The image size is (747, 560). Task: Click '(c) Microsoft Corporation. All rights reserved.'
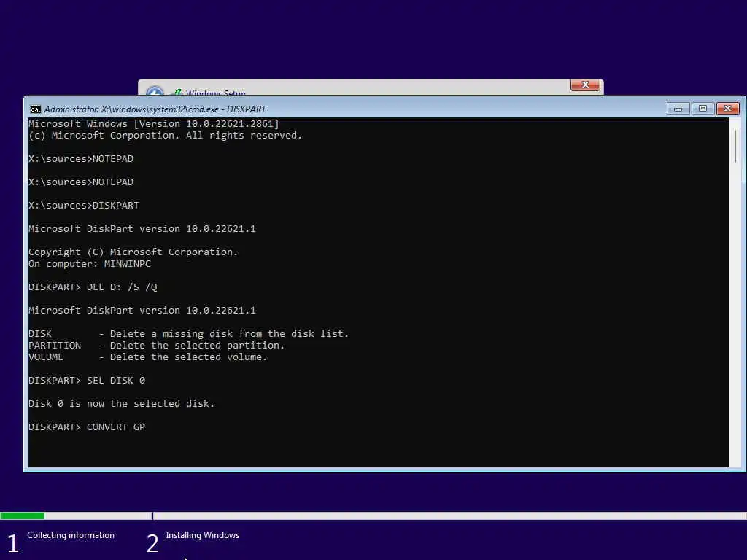pos(166,136)
